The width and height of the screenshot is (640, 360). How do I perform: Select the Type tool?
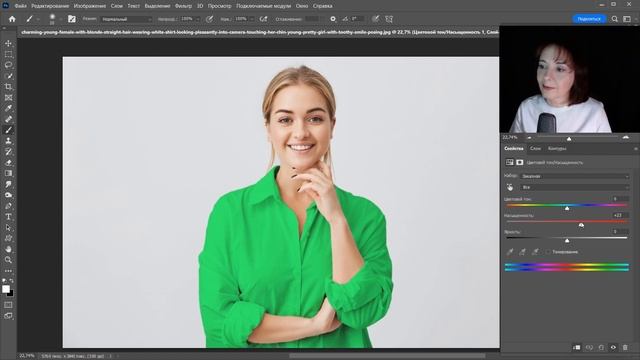tap(8, 216)
